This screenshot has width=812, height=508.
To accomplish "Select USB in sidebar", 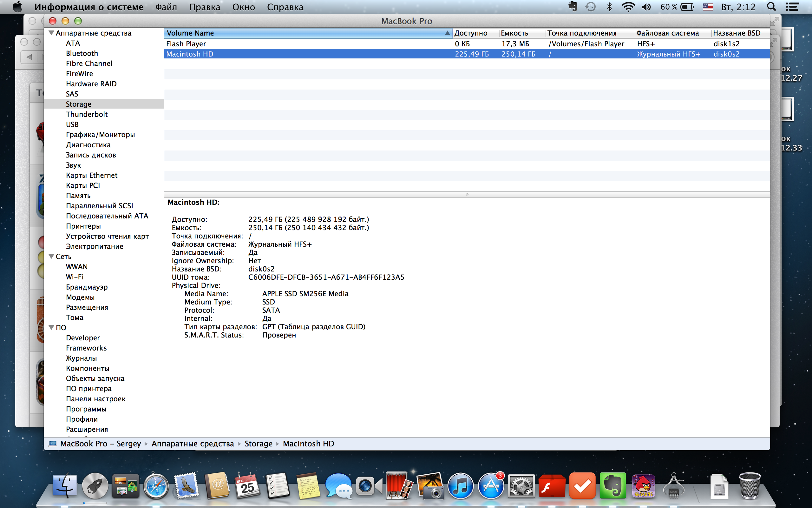I will (x=72, y=124).
